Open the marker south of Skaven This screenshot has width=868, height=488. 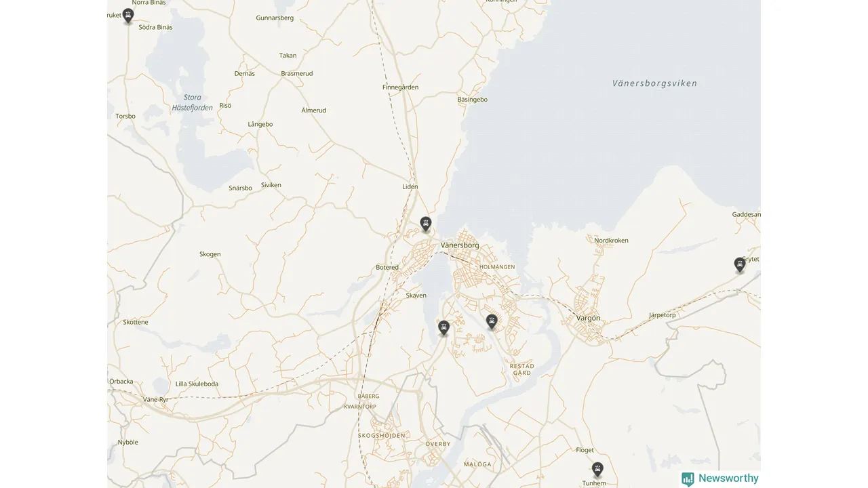(x=443, y=328)
